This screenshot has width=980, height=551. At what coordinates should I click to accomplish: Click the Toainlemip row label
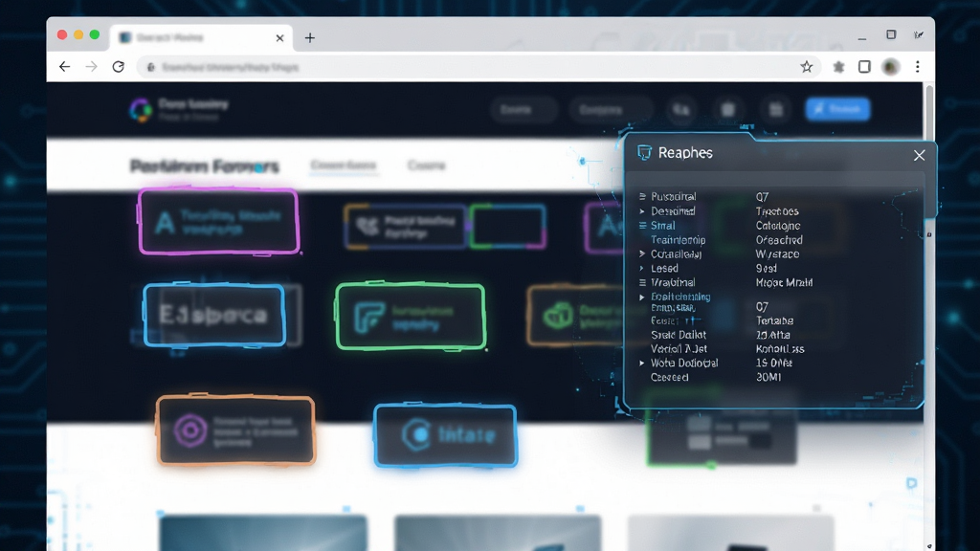point(679,240)
